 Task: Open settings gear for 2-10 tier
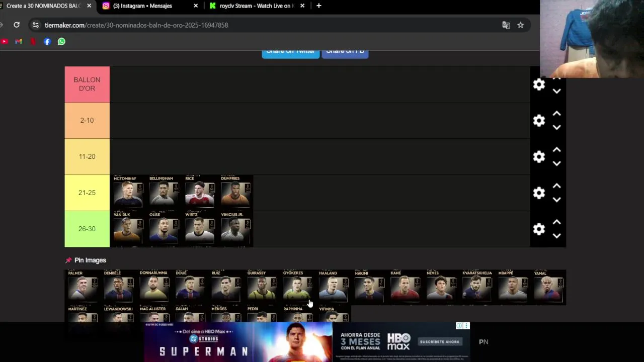(539, 121)
